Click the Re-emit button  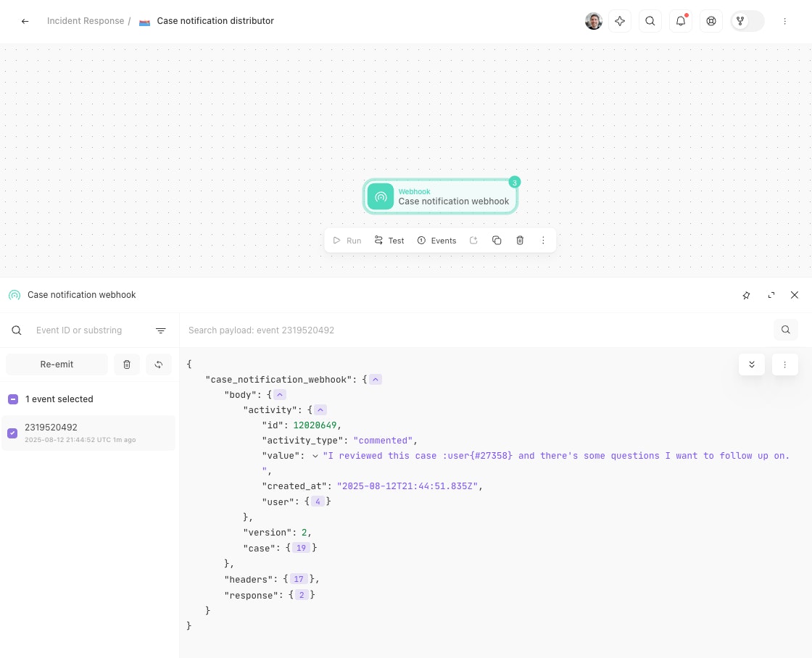pos(57,365)
